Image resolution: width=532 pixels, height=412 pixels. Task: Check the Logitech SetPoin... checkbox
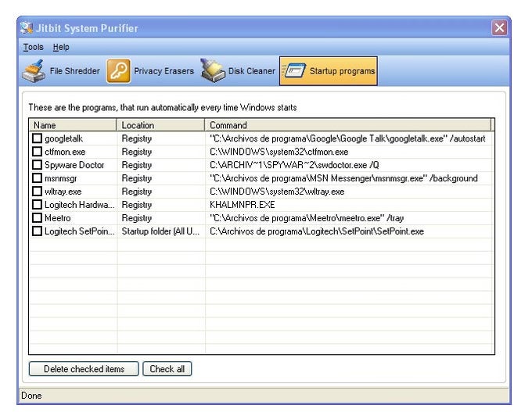coord(37,231)
